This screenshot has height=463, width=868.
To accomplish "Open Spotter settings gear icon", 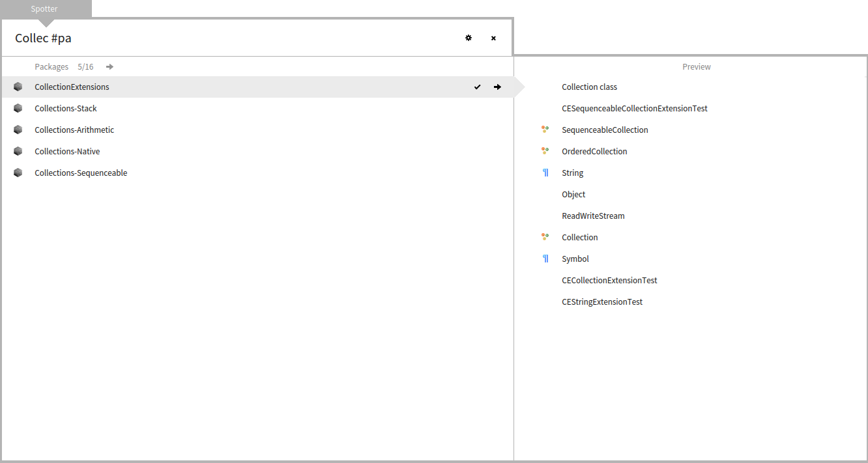I will click(x=468, y=38).
